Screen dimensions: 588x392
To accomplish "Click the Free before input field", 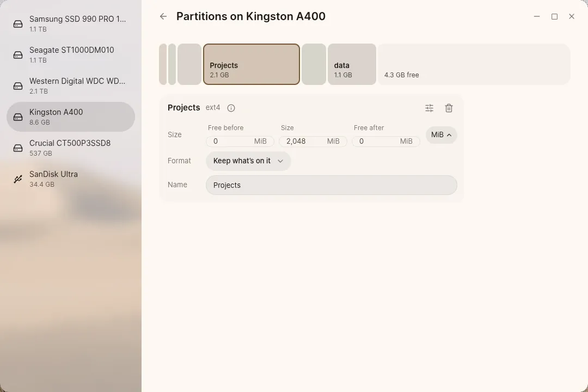I will pyautogui.click(x=240, y=142).
